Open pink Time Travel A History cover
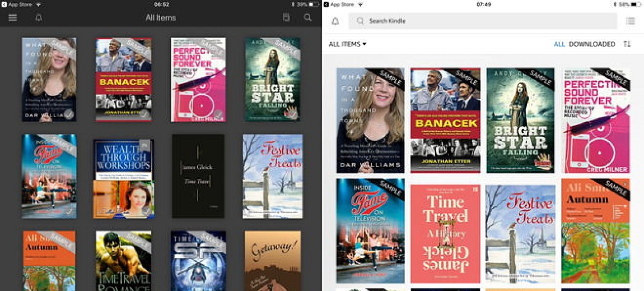The width and height of the screenshot is (644, 291). point(445,234)
